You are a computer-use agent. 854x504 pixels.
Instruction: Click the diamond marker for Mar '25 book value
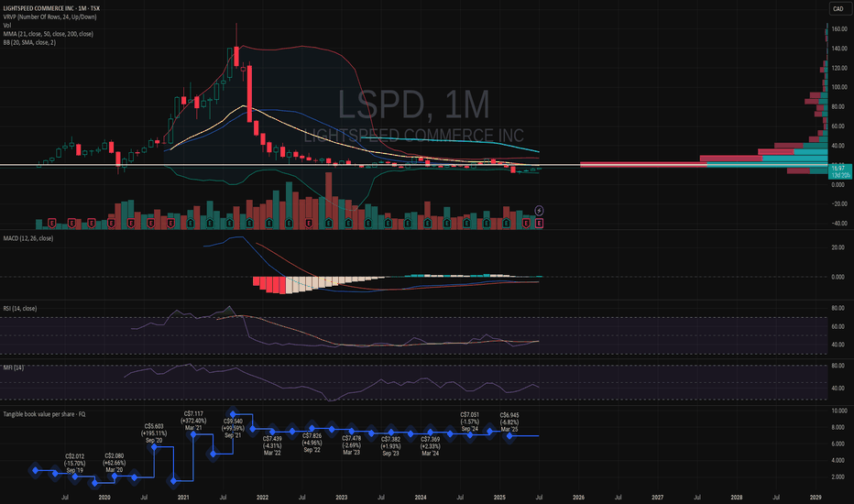pos(509,436)
